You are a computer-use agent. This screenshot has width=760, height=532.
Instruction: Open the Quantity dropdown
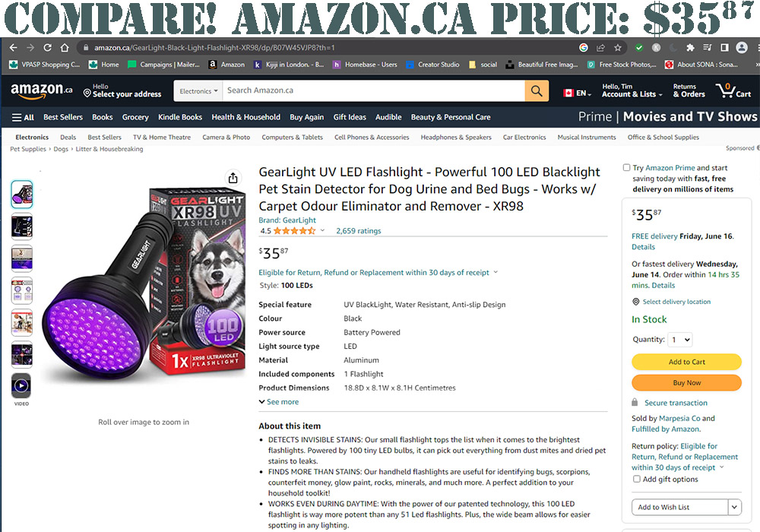(680, 340)
